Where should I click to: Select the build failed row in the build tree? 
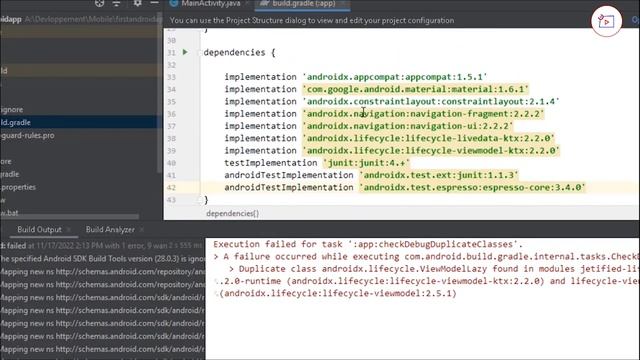click(x=102, y=246)
